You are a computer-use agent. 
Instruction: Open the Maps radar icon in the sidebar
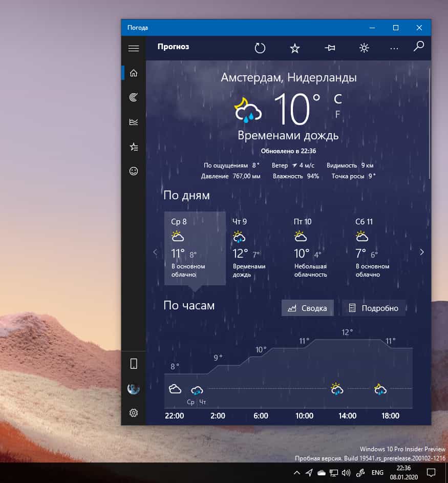click(133, 97)
